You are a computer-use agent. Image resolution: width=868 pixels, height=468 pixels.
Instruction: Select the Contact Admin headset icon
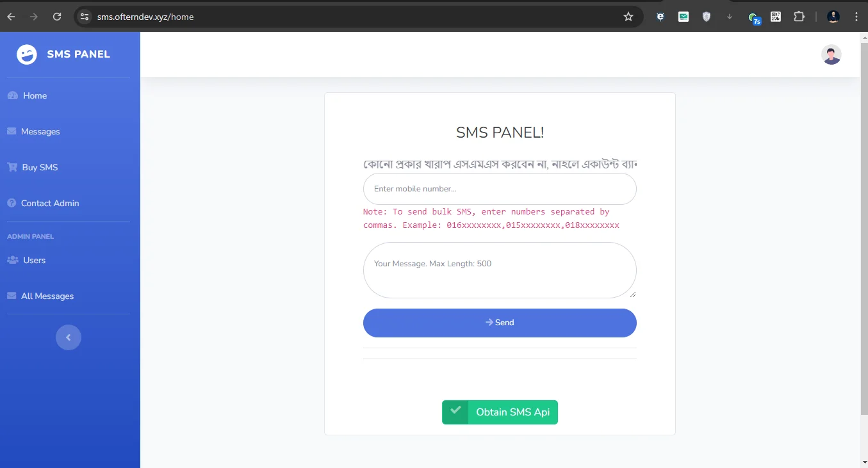click(x=11, y=203)
